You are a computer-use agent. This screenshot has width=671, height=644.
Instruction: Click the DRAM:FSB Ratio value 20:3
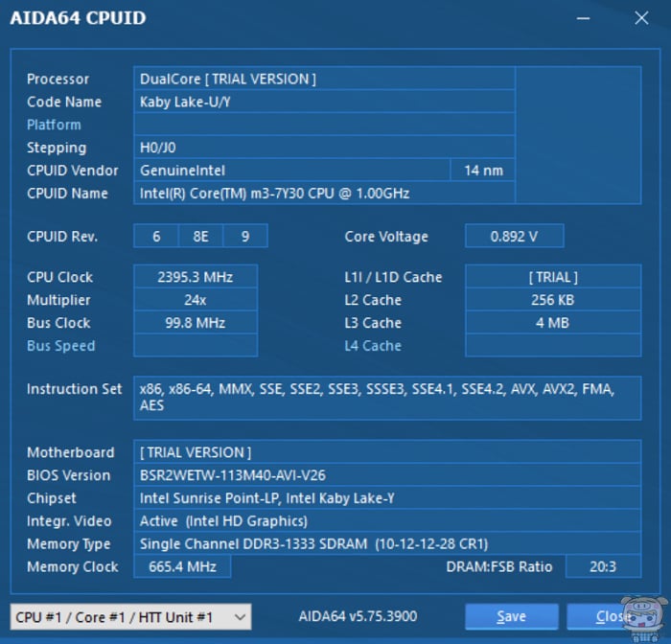[603, 566]
